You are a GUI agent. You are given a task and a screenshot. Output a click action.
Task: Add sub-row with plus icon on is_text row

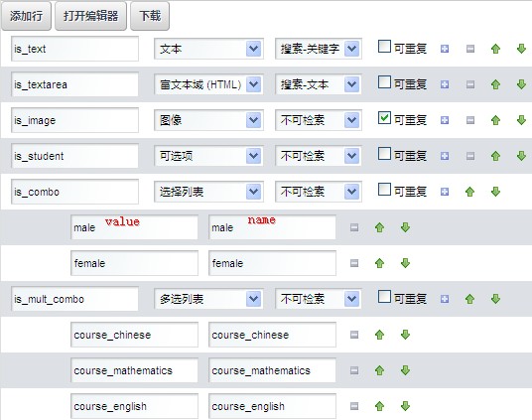pos(445,49)
